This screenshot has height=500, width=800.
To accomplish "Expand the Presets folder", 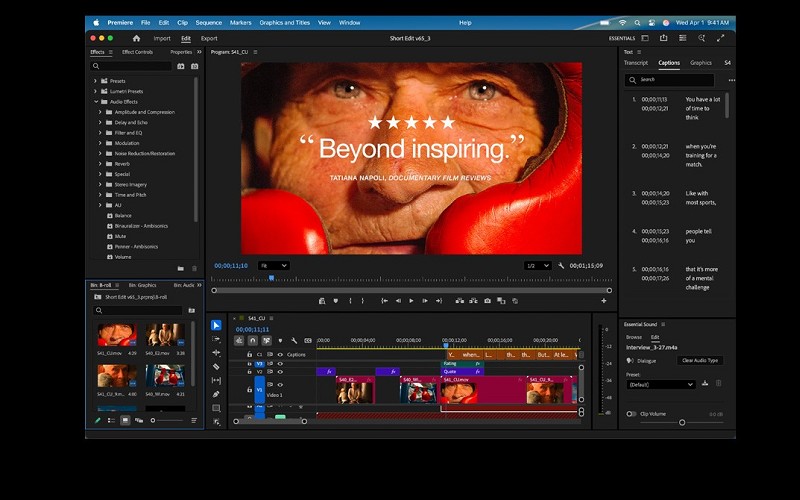I will pos(95,81).
